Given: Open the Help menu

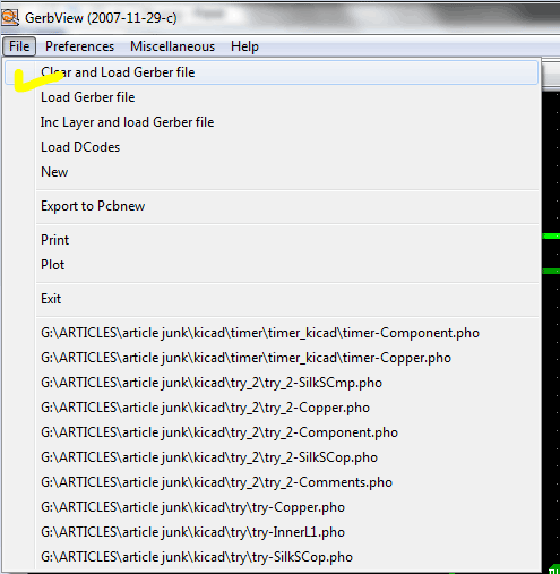Looking at the screenshot, I should coord(245,46).
